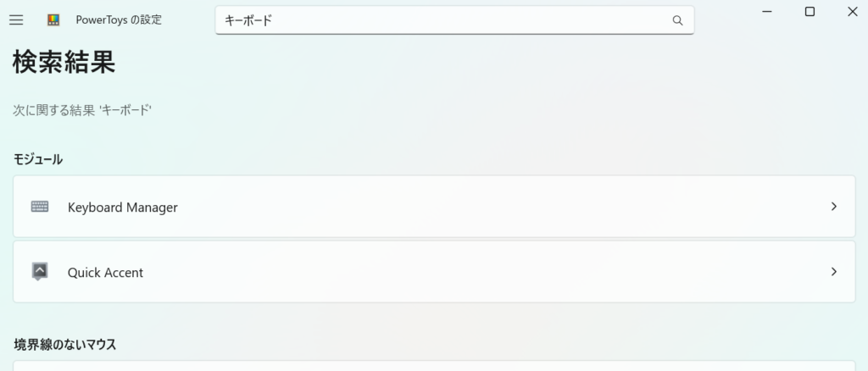868x371 pixels.
Task: Close the PowerToys settings window
Action: 852,11
